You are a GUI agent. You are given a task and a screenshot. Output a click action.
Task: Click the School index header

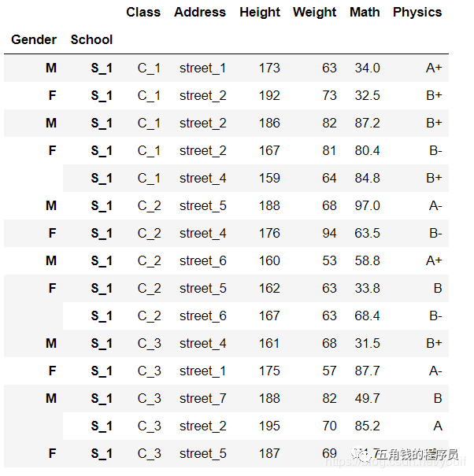click(91, 40)
